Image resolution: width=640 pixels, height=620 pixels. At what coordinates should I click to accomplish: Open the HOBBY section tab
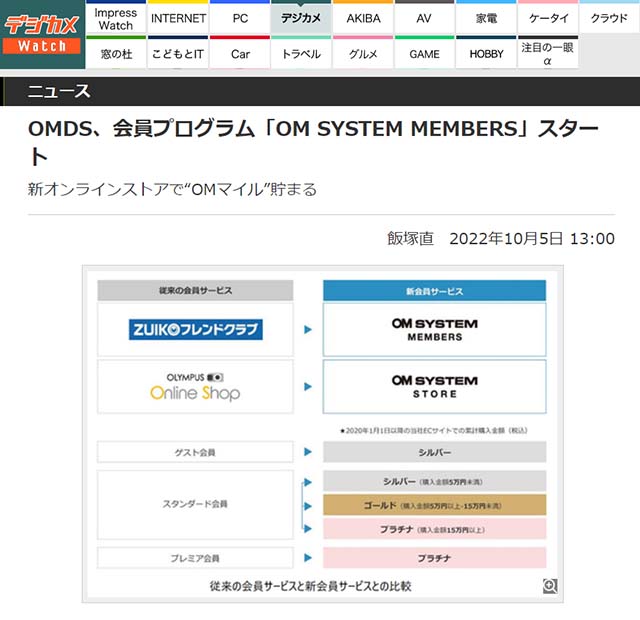click(486, 53)
